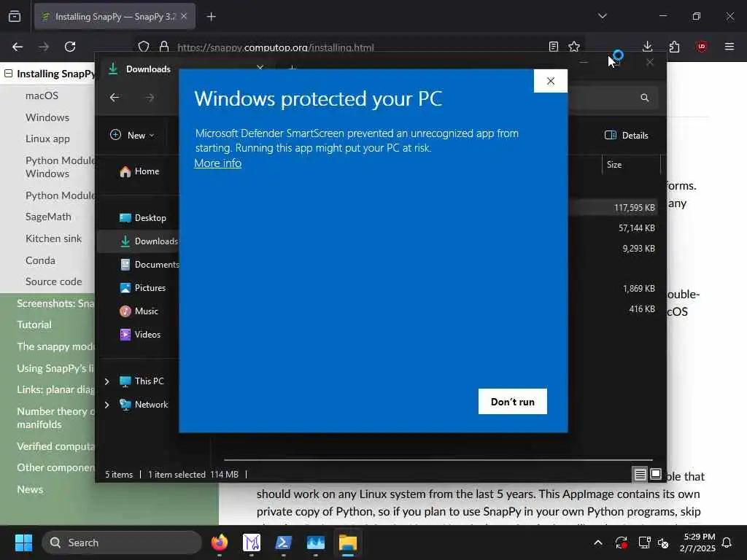Click muted volume icon in tray
This screenshot has width=747, height=560.
tap(662, 542)
